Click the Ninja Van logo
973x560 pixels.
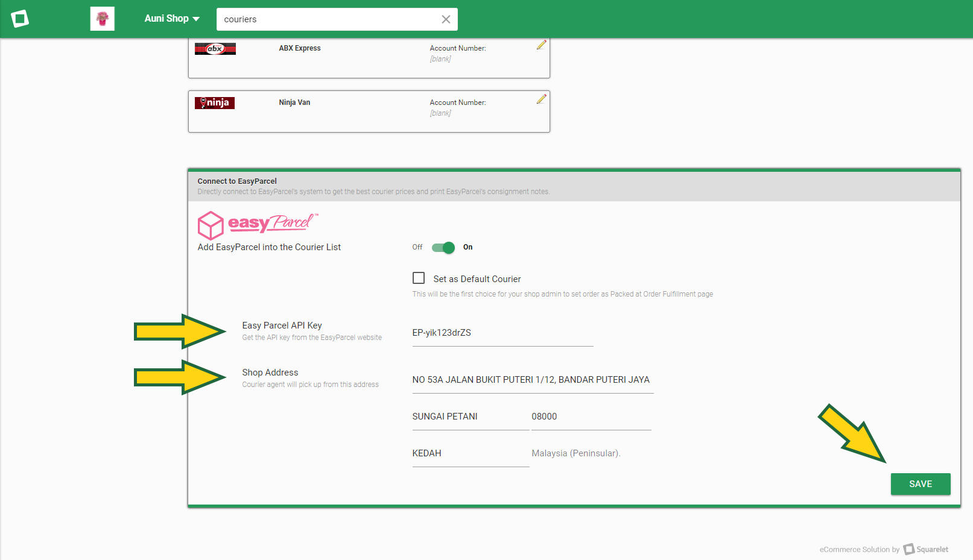(215, 103)
